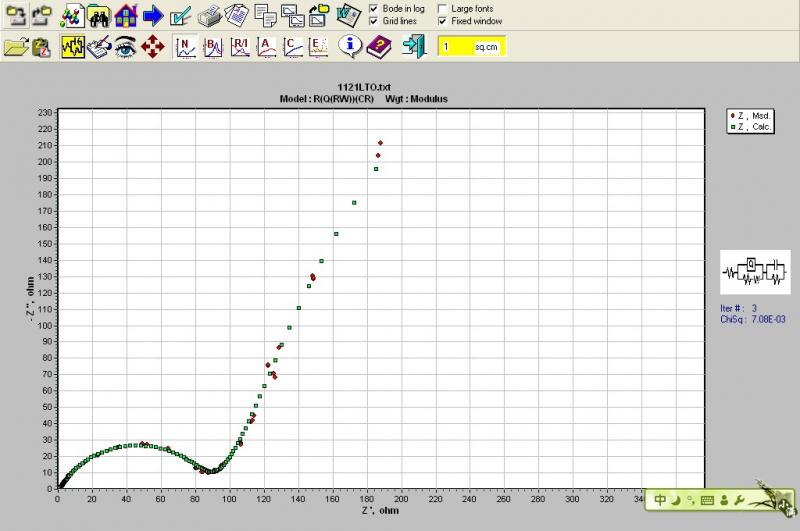Enable the Large fonts checkbox
Screen dimensions: 800x531
(x=442, y=9)
